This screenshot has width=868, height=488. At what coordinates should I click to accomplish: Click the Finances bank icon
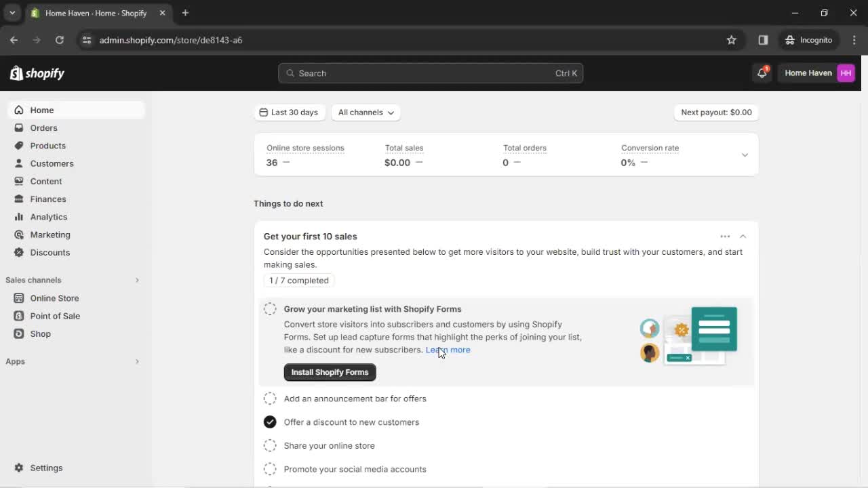coord(19,199)
